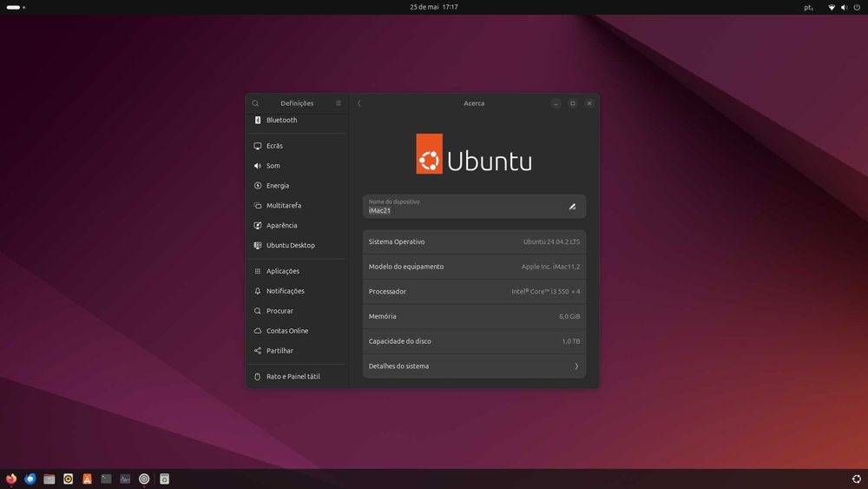Open the Som sound settings

click(297, 166)
